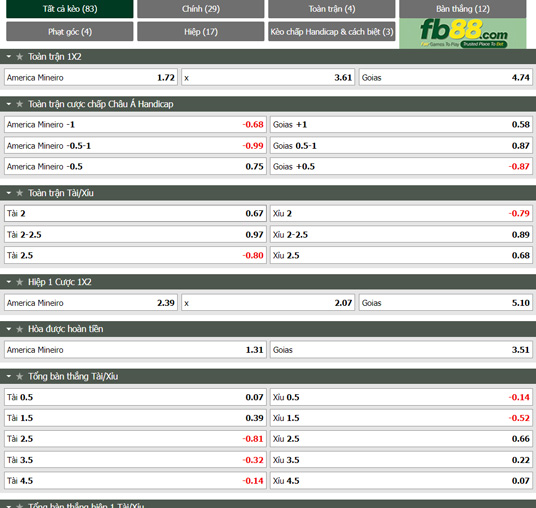Choose Tài 2.5 at -0.81

coord(135,439)
